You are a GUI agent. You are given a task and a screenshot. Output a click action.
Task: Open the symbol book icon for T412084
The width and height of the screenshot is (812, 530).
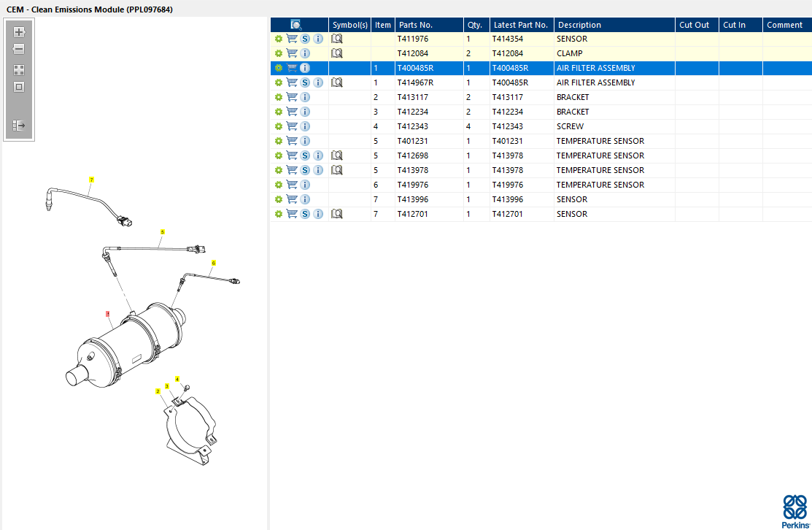coord(337,53)
